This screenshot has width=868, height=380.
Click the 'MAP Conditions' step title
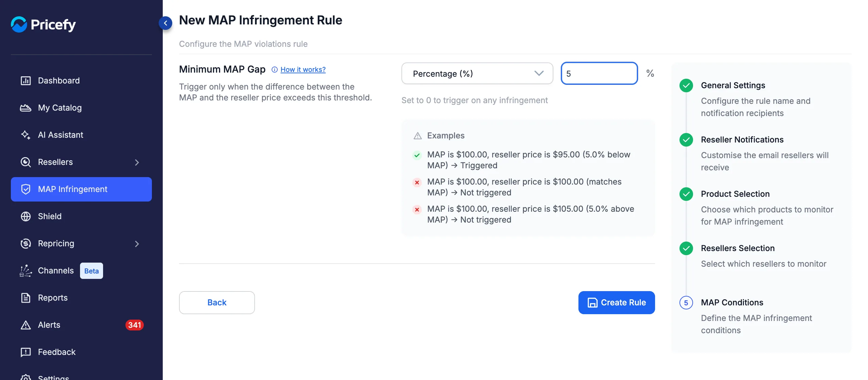(x=732, y=303)
